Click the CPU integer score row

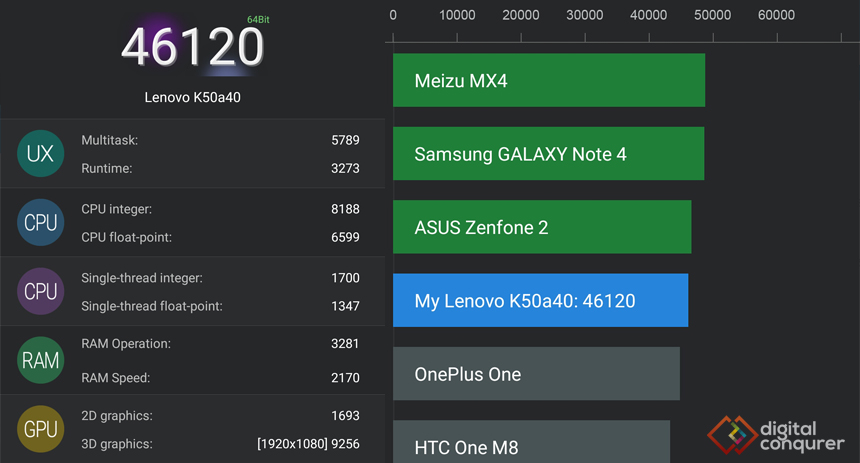(220, 209)
